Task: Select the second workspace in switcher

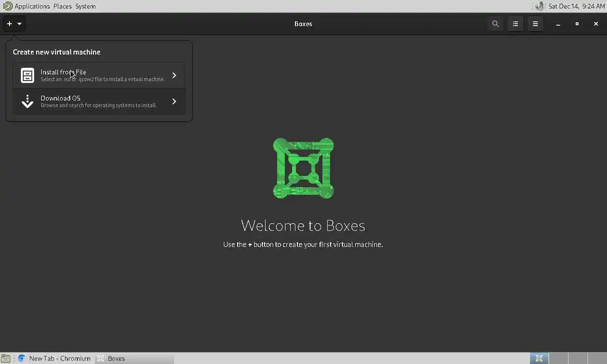Action: tap(559, 358)
